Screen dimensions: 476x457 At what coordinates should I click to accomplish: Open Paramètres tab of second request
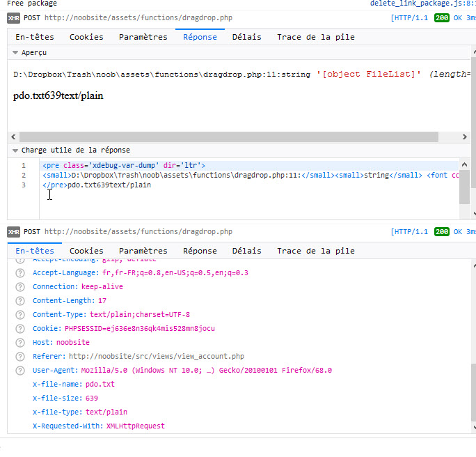click(x=143, y=251)
